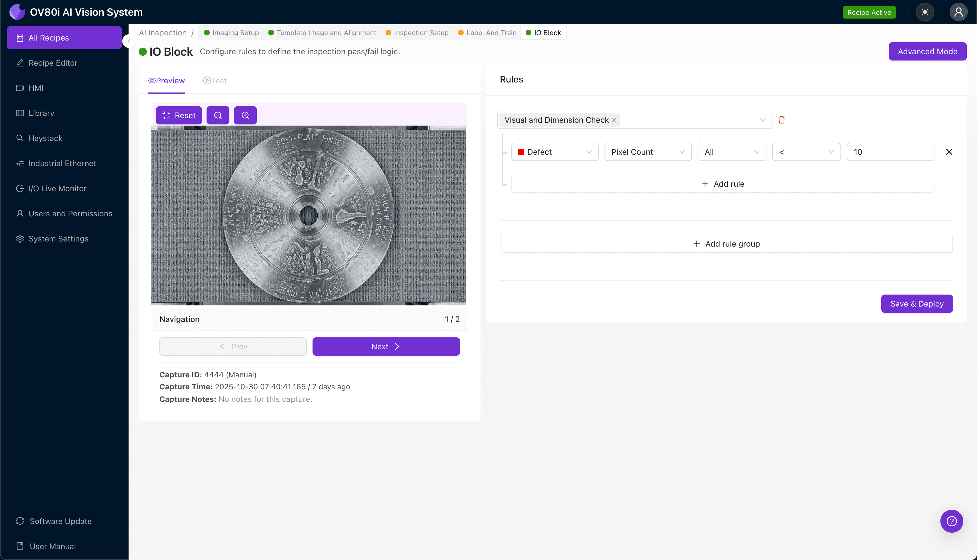The image size is (977, 560).
Task: Open I/O Live Monitor from the sidebar
Action: pyautogui.click(x=57, y=188)
